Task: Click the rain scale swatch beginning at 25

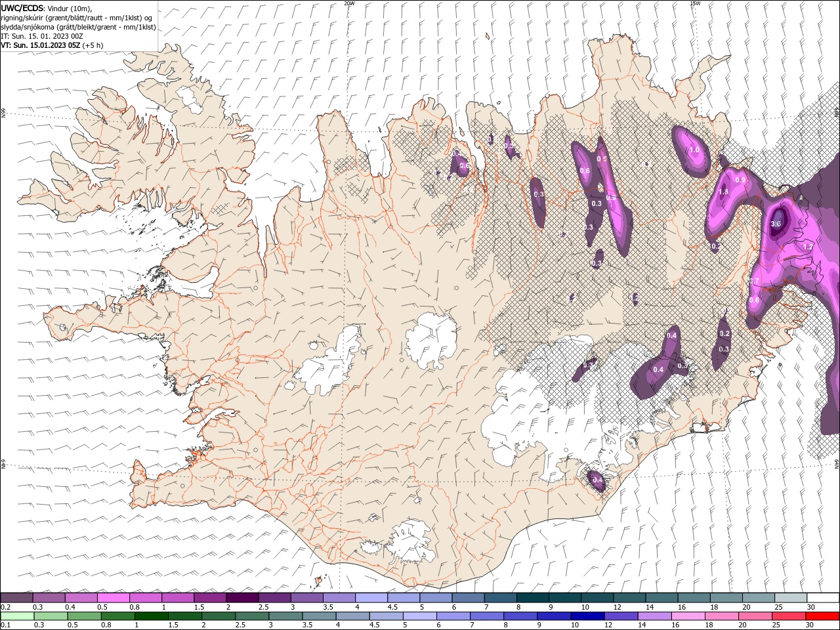Action: (x=789, y=616)
